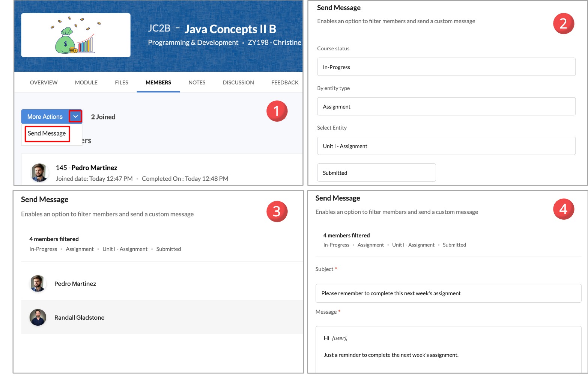This screenshot has width=588, height=376.
Task: Go to the Files tab
Action: 121,82
